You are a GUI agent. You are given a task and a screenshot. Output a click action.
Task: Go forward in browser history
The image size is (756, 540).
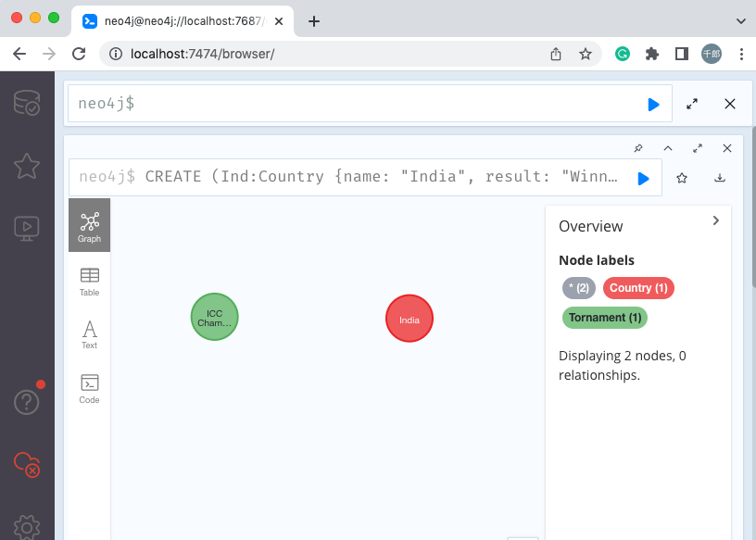[49, 54]
